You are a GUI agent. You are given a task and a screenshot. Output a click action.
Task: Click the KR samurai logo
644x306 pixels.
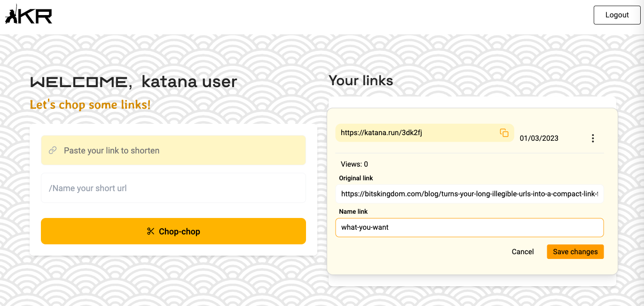27,15
